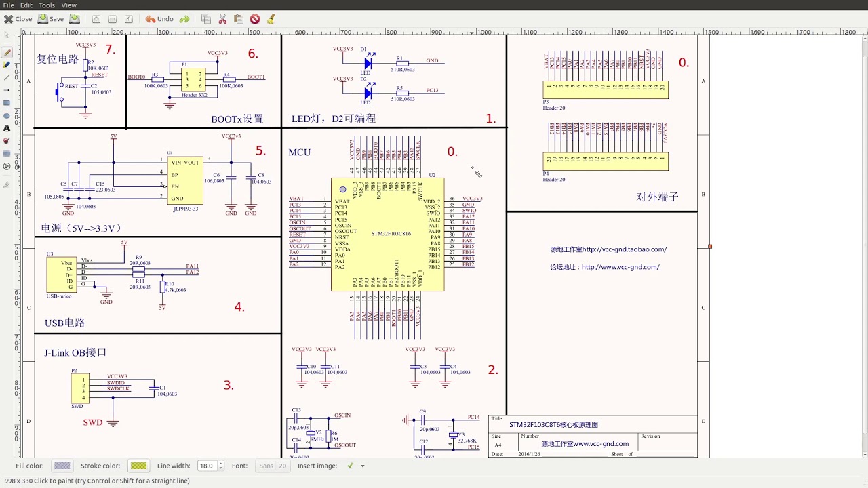
Task: Click the 复位电路 label
Action: coord(58,59)
